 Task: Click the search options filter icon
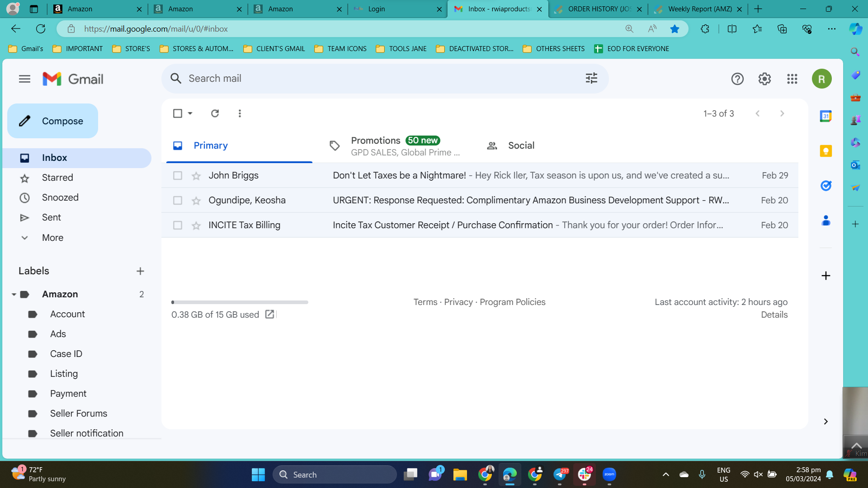click(591, 78)
